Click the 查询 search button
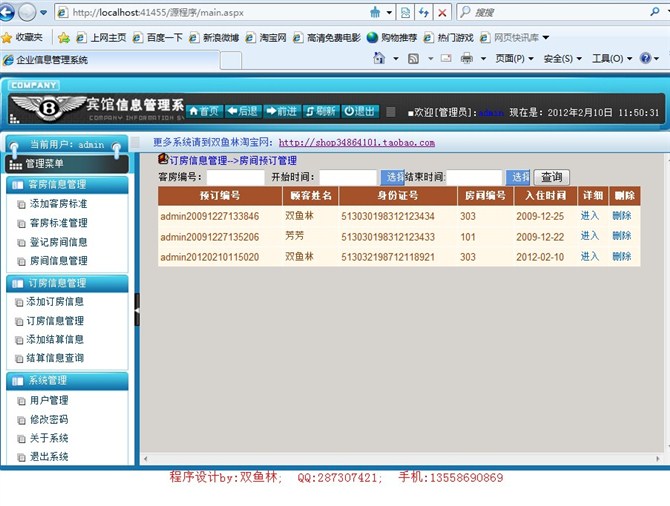 552,177
